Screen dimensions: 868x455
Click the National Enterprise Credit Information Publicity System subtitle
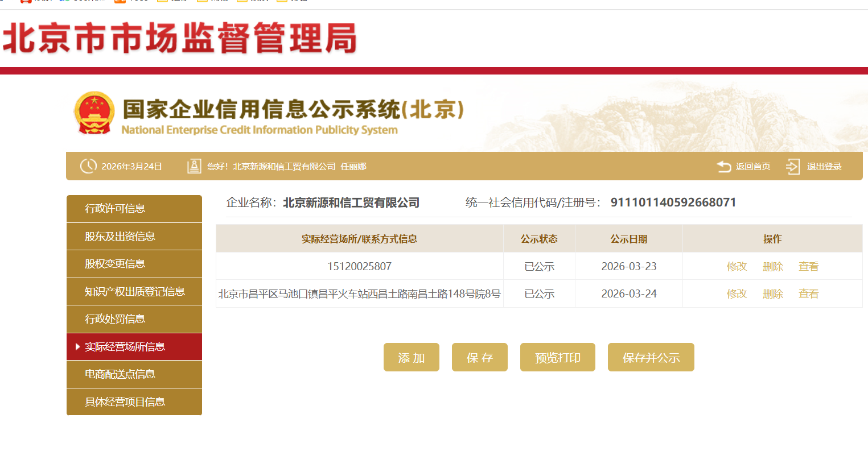260,130
